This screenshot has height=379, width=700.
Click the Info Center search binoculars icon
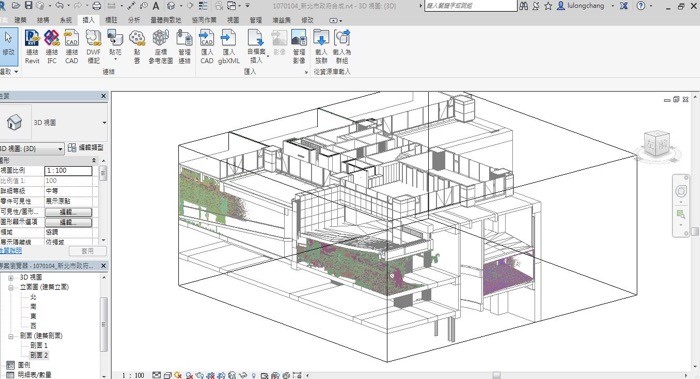524,6
